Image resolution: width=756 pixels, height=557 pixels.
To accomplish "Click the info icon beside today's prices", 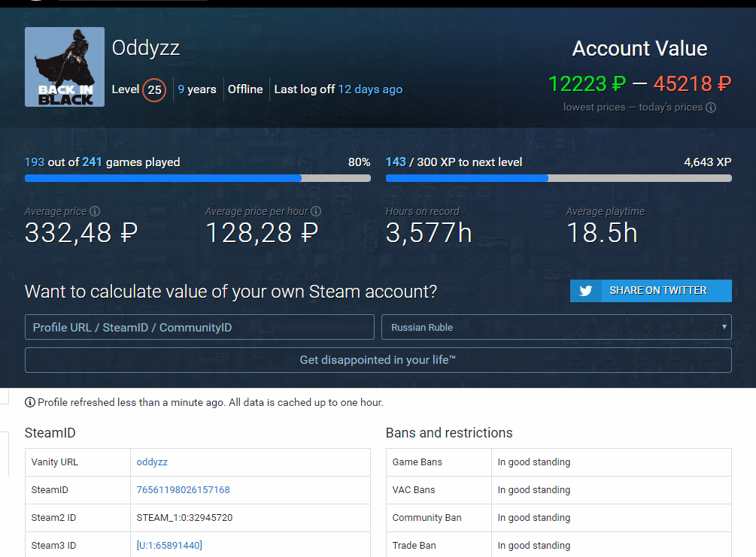I will click(711, 107).
